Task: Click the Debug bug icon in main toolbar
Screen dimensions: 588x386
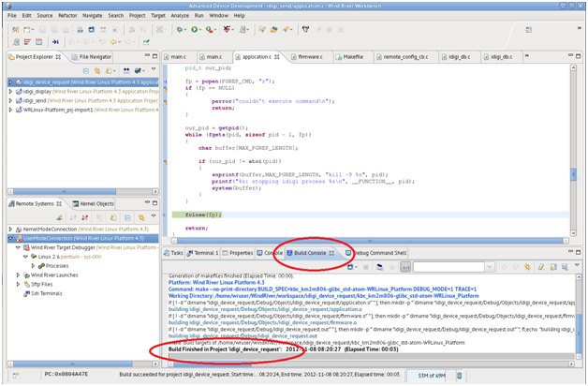Action: (179, 29)
